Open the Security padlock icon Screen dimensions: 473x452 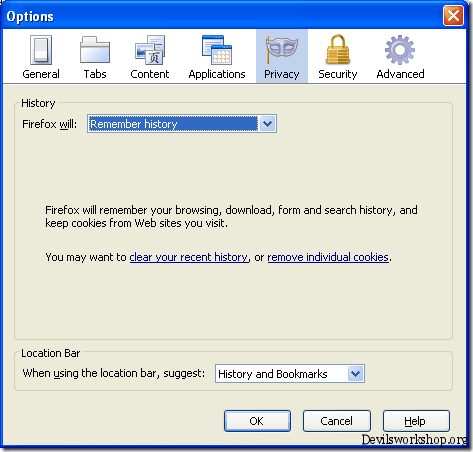point(338,49)
